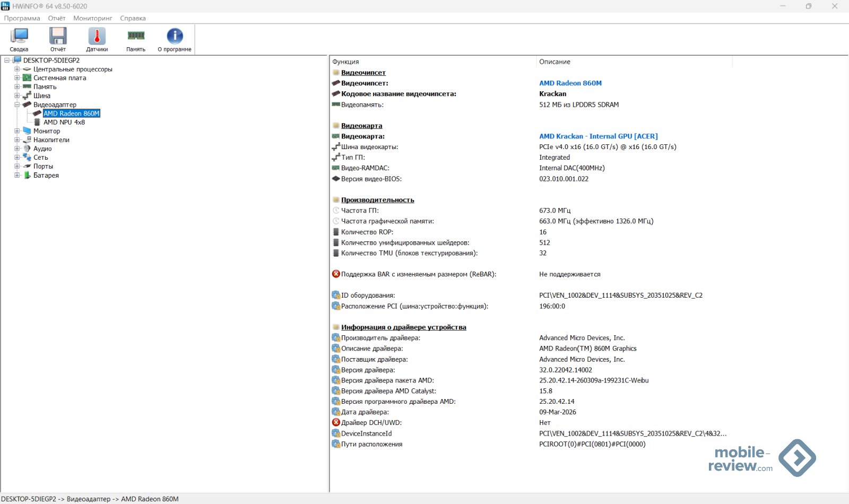The height and width of the screenshot is (504, 849).
Task: Follow the AMD Radeon 860M link
Action: [570, 83]
